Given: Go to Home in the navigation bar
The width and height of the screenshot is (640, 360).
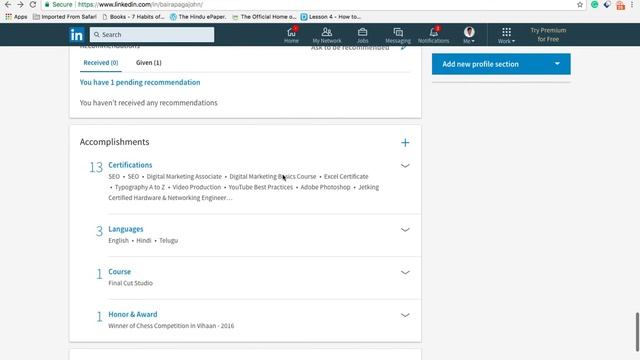Looking at the screenshot, I should coord(291,35).
